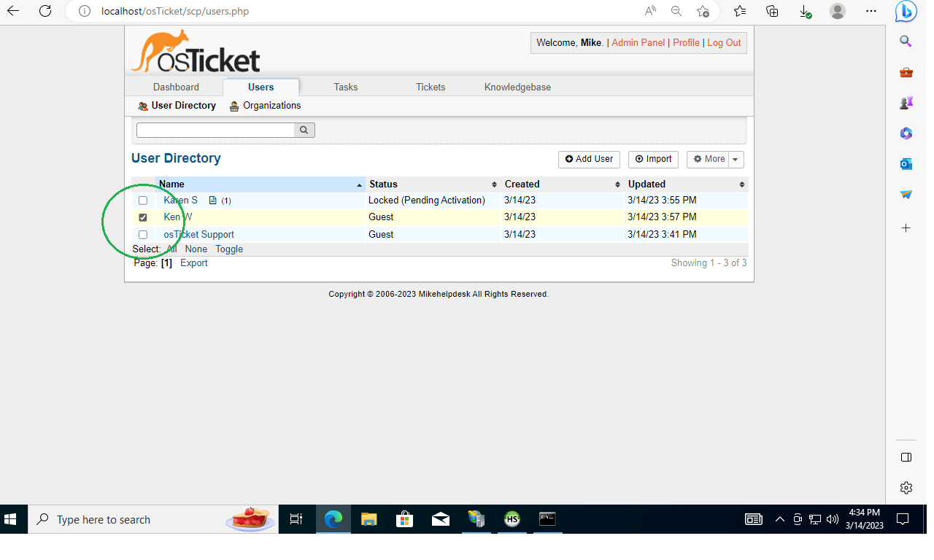Switch to the Knowledgebase tab
Viewport: 934px width, 560px height.
pos(517,87)
